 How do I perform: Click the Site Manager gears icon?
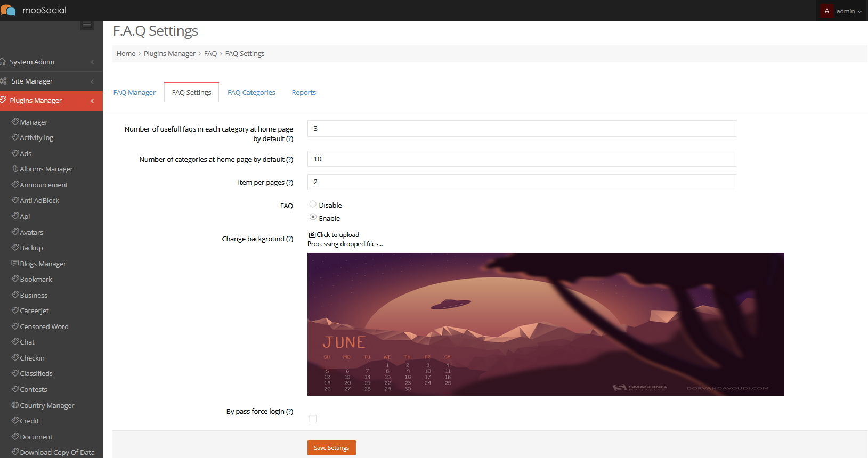pos(3,81)
